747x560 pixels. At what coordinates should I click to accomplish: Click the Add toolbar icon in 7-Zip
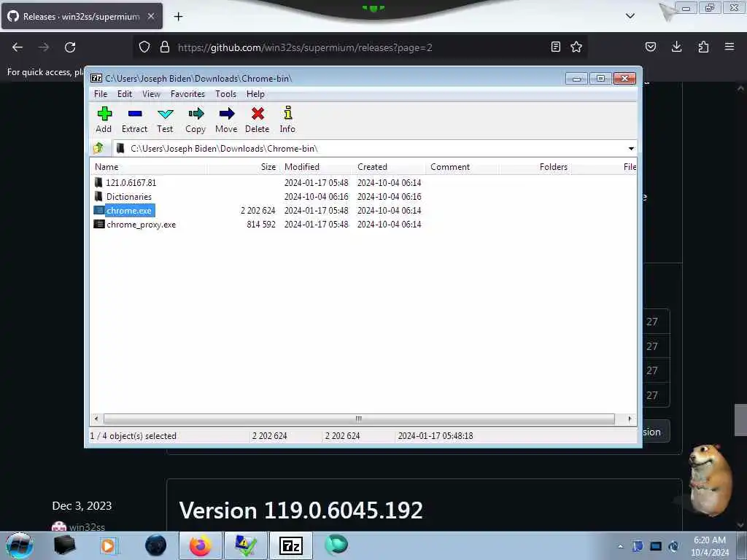coord(104,114)
